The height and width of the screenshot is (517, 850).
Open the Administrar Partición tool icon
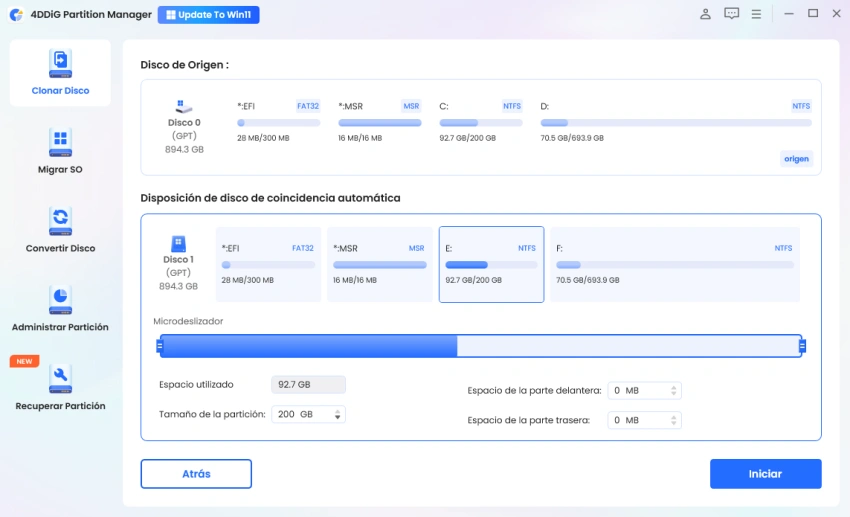click(x=60, y=300)
